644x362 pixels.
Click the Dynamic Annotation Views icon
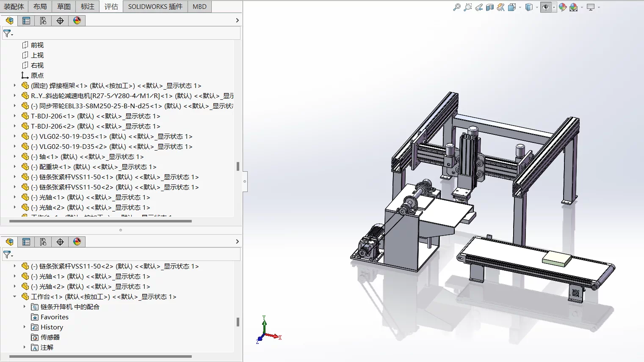tap(501, 7)
